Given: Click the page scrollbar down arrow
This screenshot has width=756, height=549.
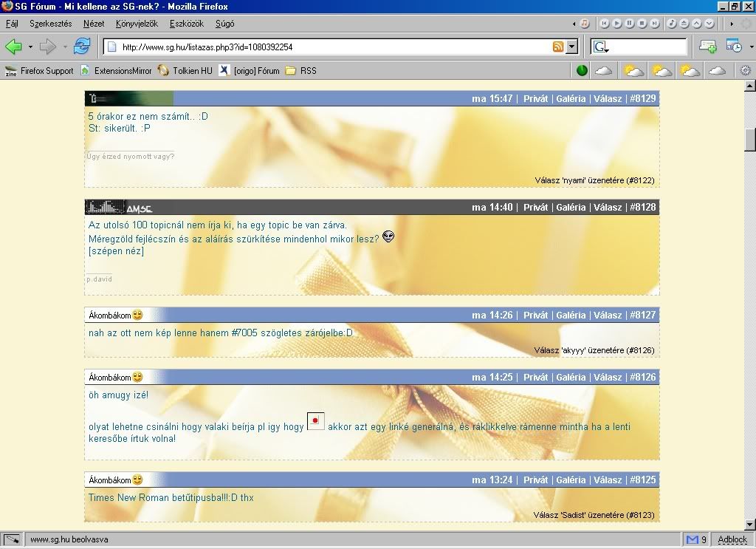Looking at the screenshot, I should tap(750, 525).
